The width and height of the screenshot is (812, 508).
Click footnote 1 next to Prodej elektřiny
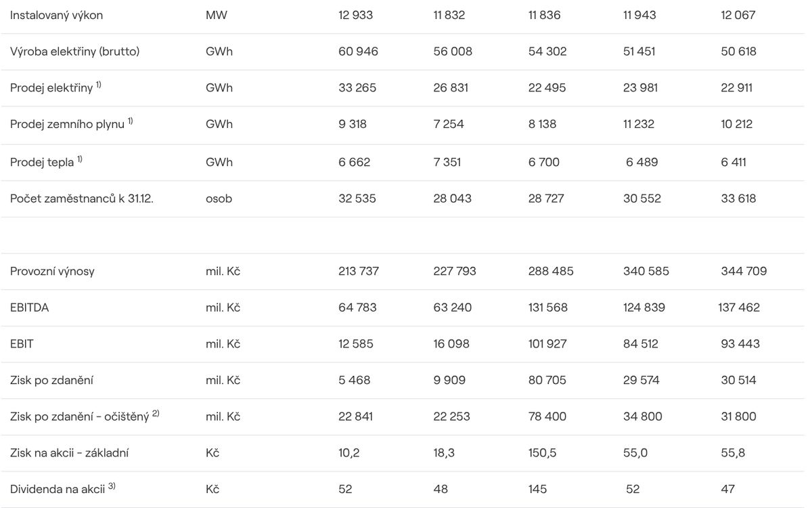(99, 85)
